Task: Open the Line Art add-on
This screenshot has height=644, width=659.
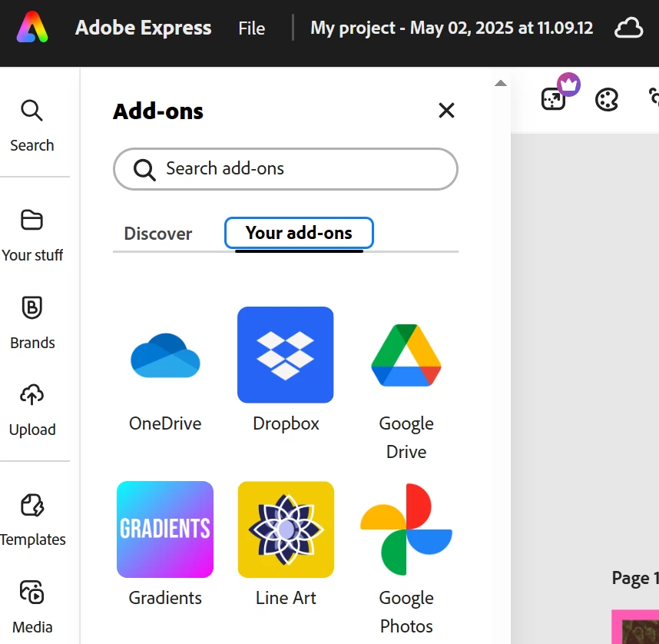Action: pos(286,544)
